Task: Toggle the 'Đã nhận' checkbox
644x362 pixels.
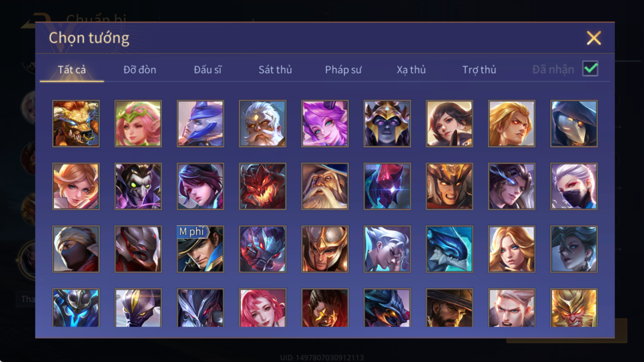Action: [x=590, y=69]
